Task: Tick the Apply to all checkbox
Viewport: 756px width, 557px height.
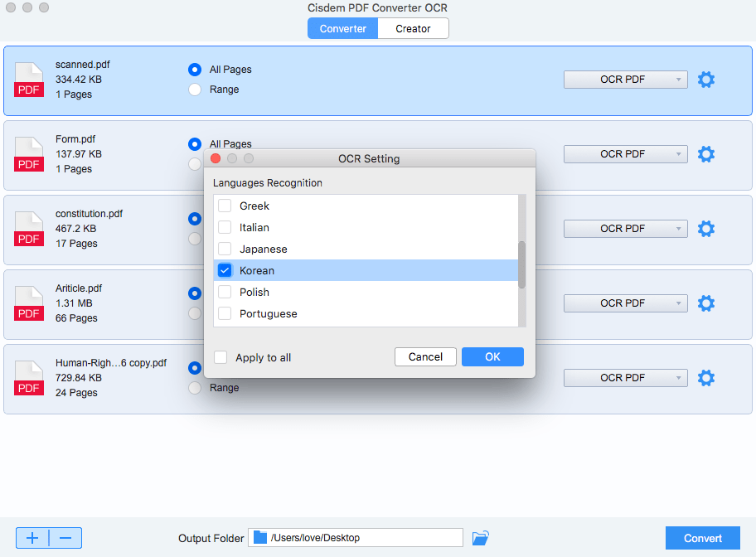Action: click(220, 357)
